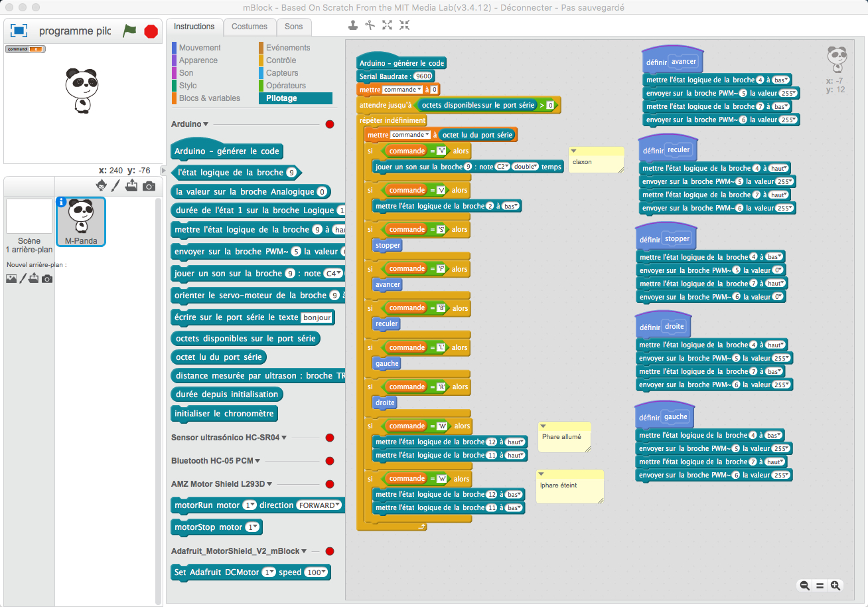Click the green flag to run the program
This screenshot has height=607, width=868.
130,31
